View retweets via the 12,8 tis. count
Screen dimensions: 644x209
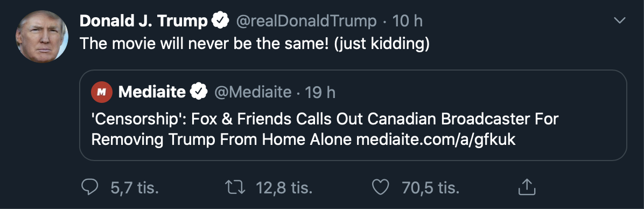tap(284, 188)
